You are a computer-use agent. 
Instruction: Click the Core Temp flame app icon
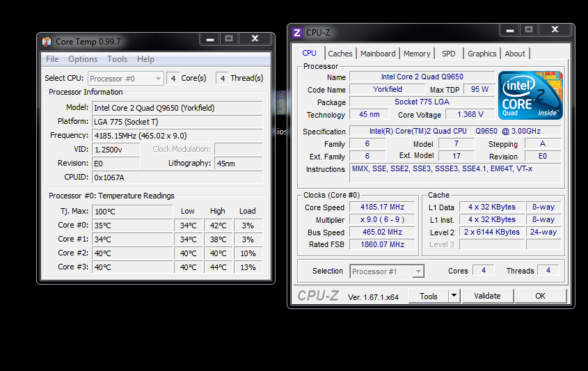point(47,42)
